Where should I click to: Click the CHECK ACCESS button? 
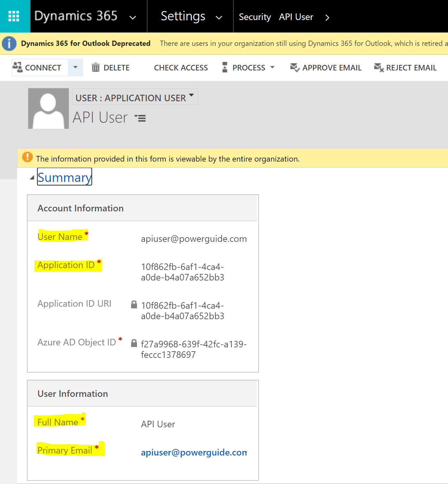[181, 68]
